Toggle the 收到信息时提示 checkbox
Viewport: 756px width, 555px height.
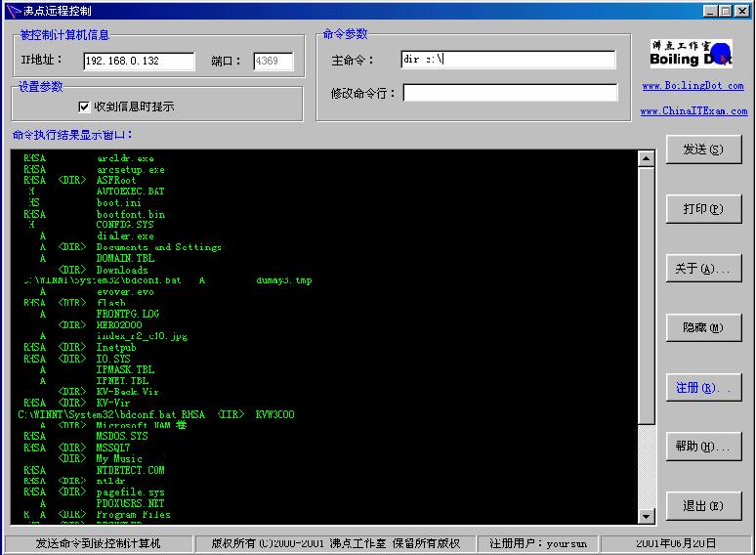point(84,107)
